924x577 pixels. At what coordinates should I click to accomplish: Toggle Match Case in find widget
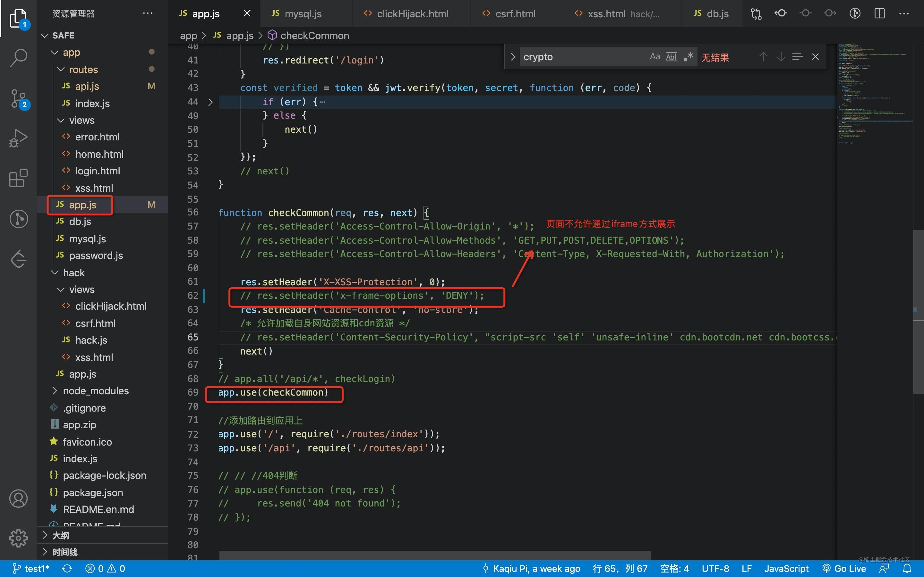[x=654, y=57]
